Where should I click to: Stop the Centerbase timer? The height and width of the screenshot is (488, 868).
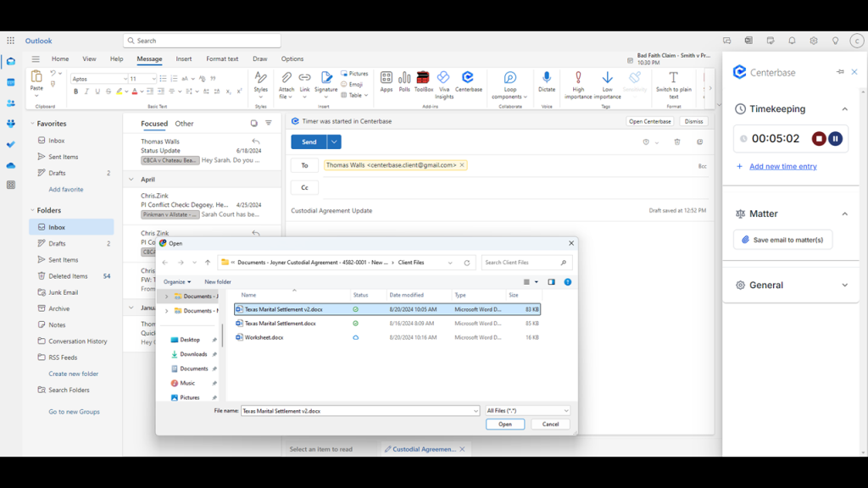(x=819, y=138)
